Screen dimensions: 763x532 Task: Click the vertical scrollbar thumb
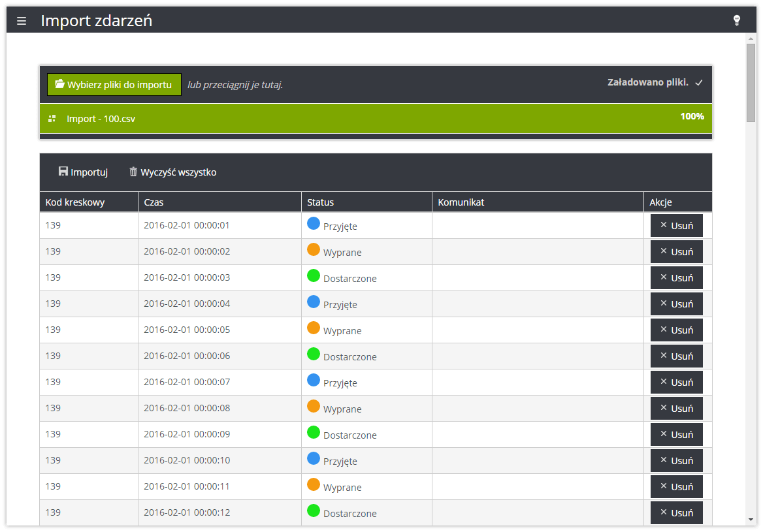coord(751,83)
